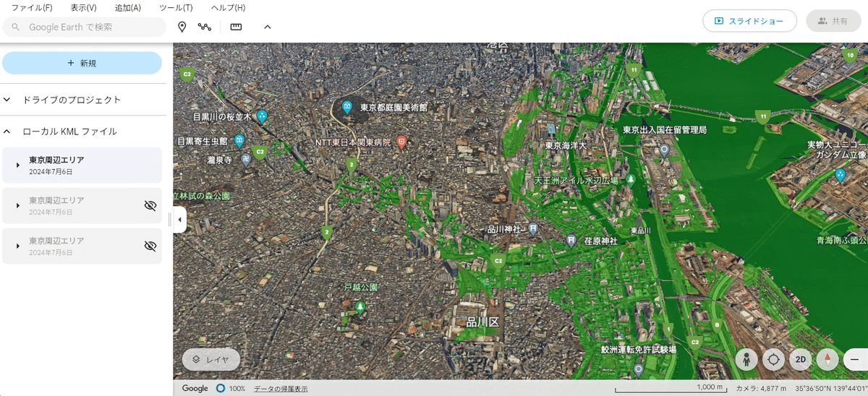Click the 目黒寄生虫館 museum marker
The image size is (868, 396).
(x=239, y=141)
